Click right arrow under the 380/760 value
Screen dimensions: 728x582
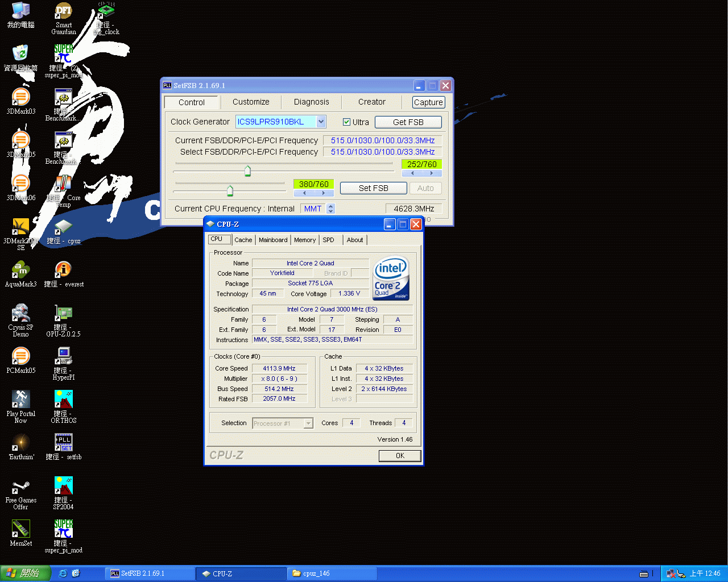(324, 193)
